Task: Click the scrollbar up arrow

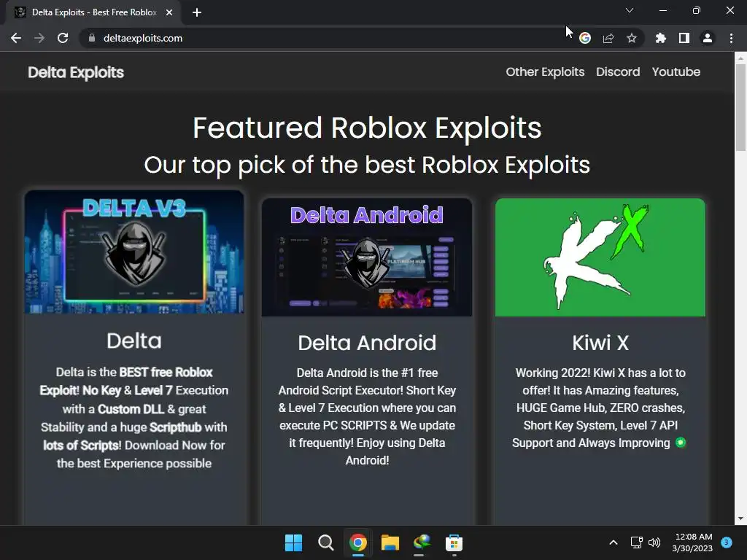Action: coord(740,58)
